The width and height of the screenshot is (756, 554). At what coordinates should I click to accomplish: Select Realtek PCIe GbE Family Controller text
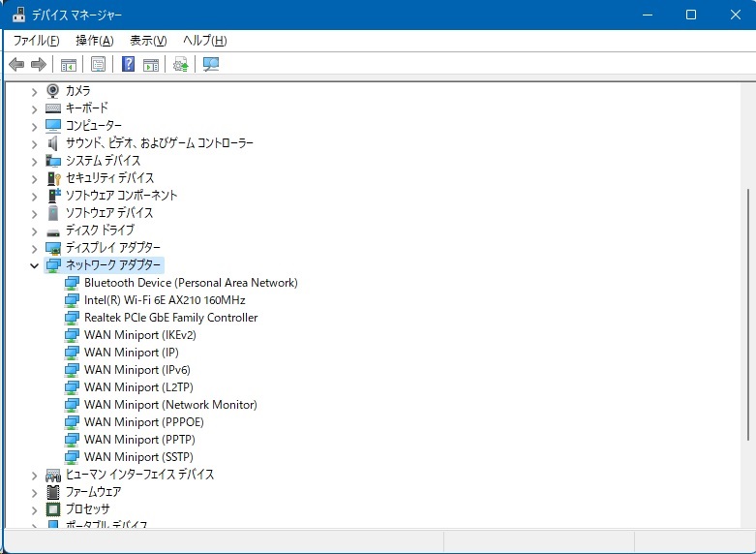tap(170, 318)
